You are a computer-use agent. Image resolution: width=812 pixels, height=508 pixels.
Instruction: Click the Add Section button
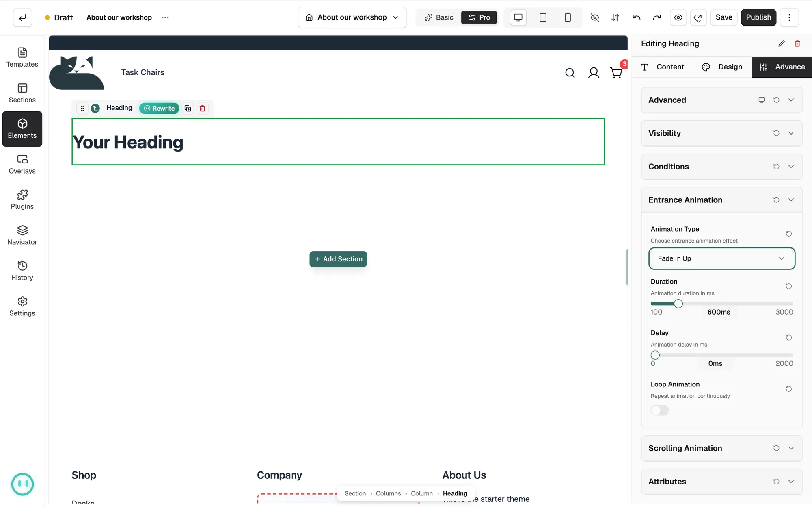point(338,259)
